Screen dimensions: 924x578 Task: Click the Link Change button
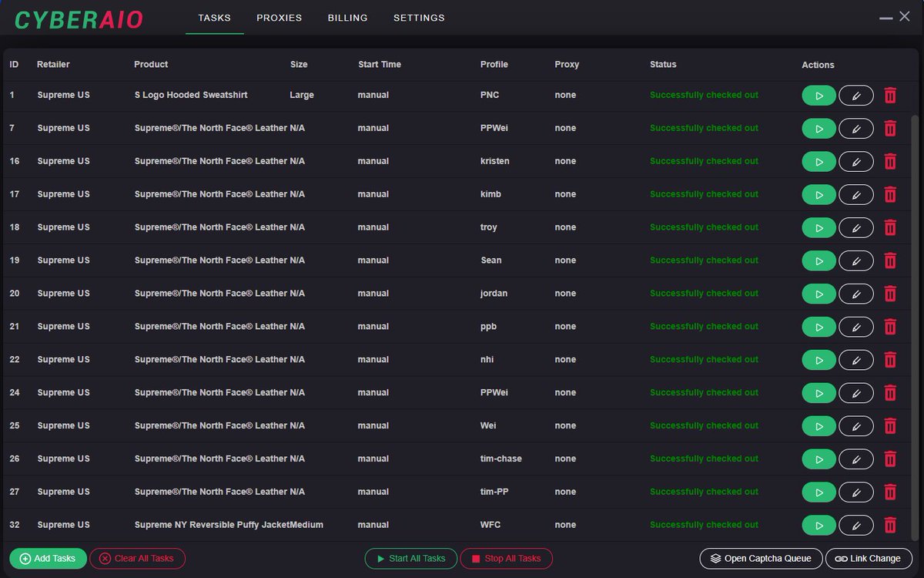pos(869,558)
